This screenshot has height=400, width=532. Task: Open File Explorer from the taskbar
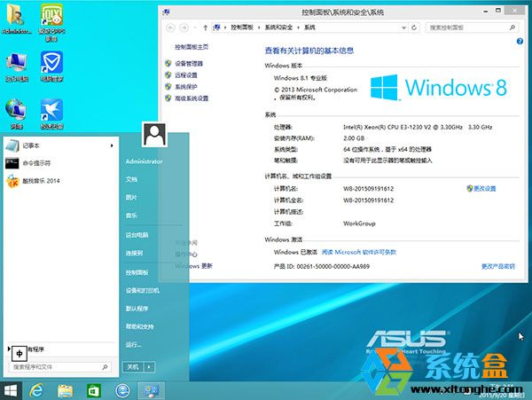(x=65, y=390)
